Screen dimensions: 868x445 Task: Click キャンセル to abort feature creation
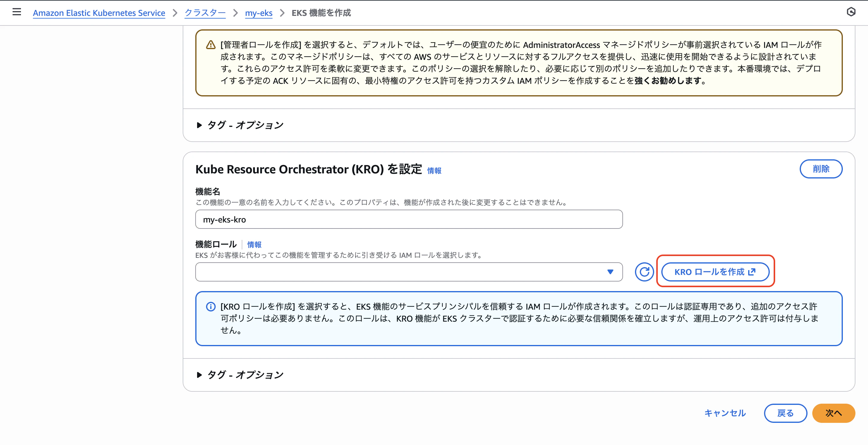725,413
